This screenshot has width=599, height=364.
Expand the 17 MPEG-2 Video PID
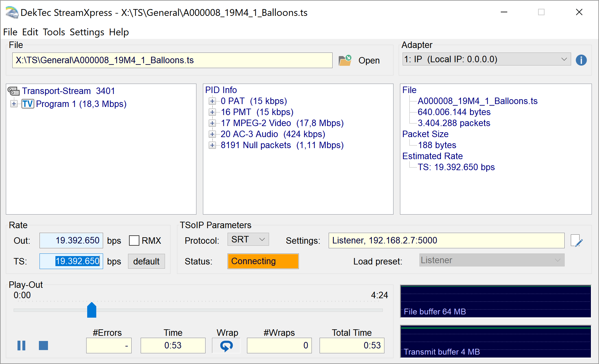[x=212, y=123]
